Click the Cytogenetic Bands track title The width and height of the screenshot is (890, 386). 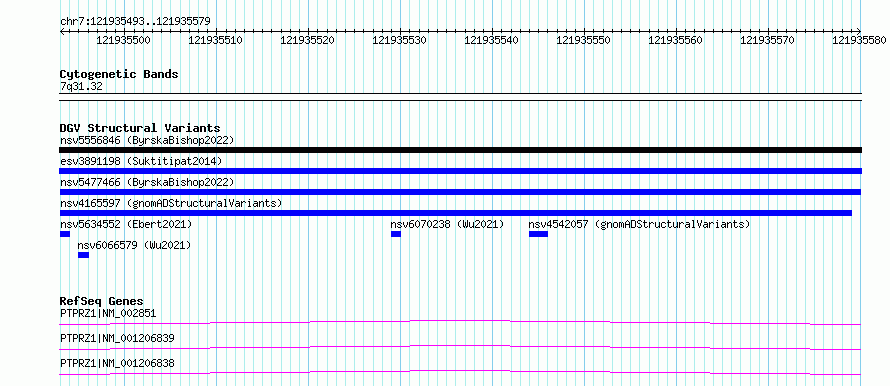tap(119, 74)
